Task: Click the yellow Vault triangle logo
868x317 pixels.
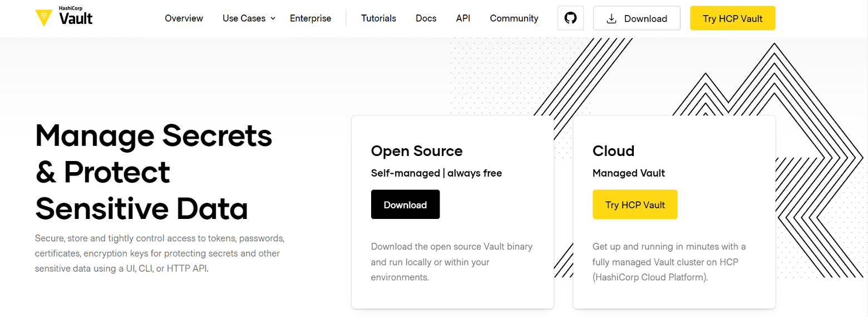Action: 44,18
